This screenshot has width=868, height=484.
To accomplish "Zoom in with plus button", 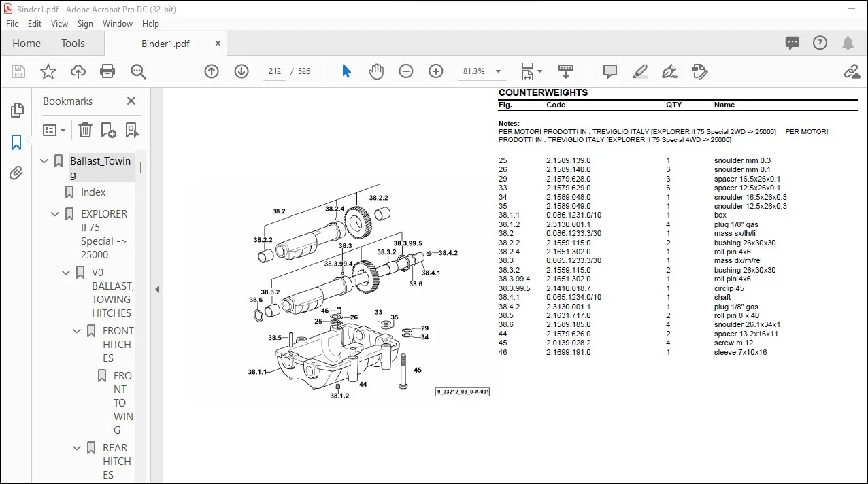I will (436, 71).
